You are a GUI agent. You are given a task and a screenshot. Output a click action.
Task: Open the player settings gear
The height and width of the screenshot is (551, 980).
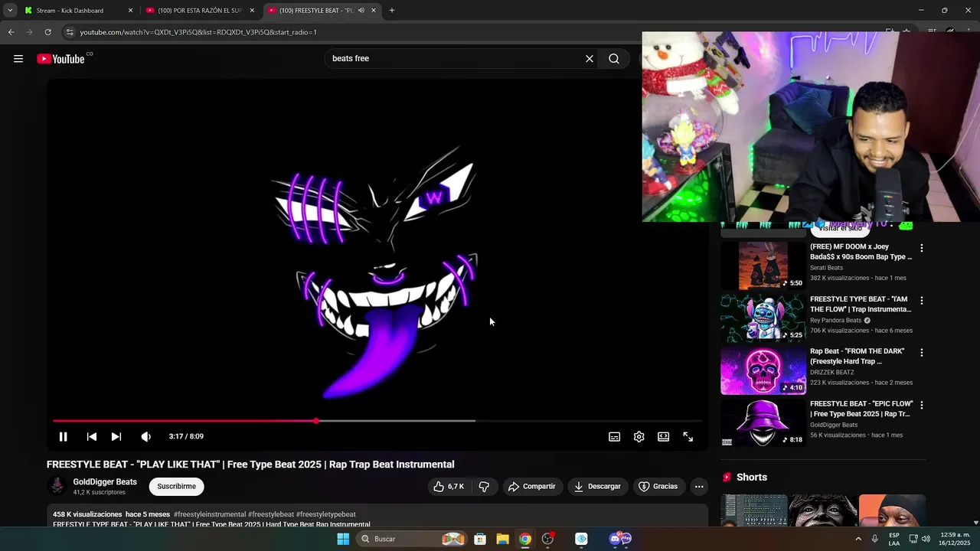[x=639, y=437]
